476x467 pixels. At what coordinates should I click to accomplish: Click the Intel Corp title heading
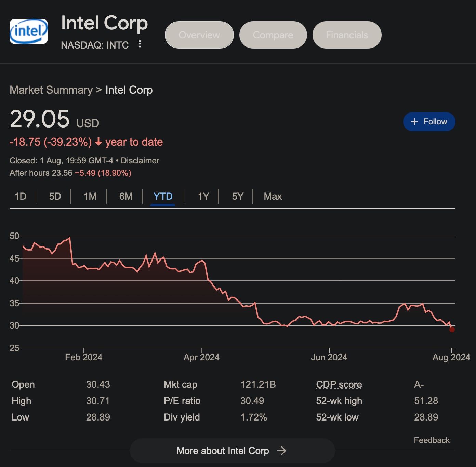tap(104, 23)
